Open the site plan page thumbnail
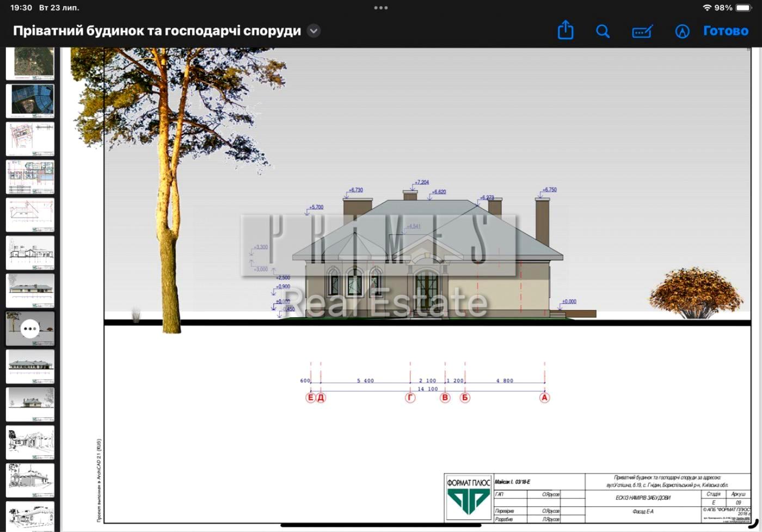Screen dimensions: 762x532 tap(30, 138)
